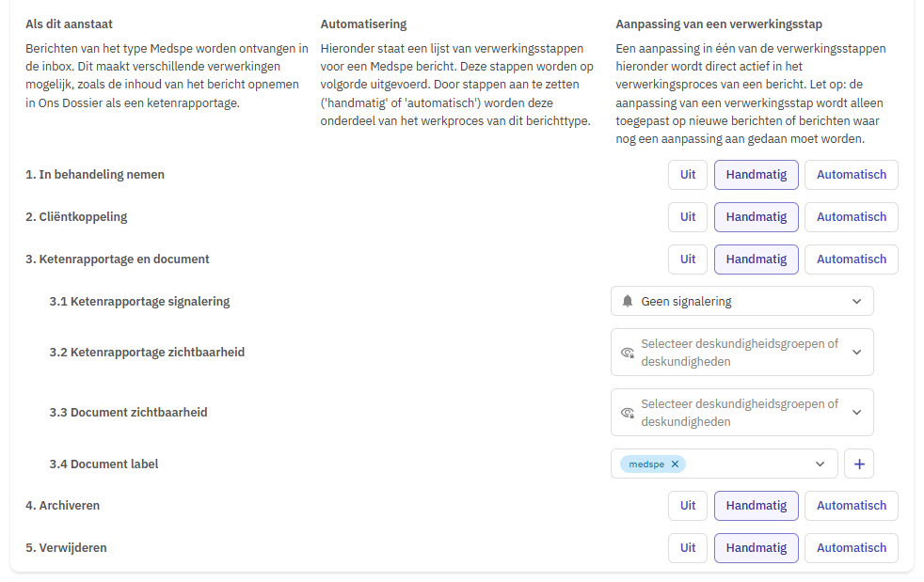The image size is (924, 582).
Task: Set Ketenrapportage en document to Handmatig
Action: click(x=757, y=260)
